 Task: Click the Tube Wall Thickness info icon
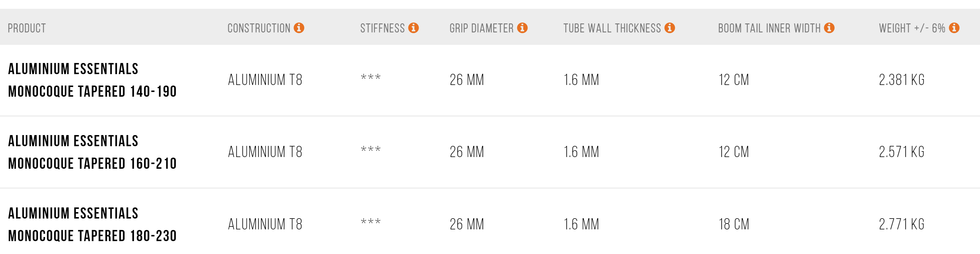[x=670, y=28]
